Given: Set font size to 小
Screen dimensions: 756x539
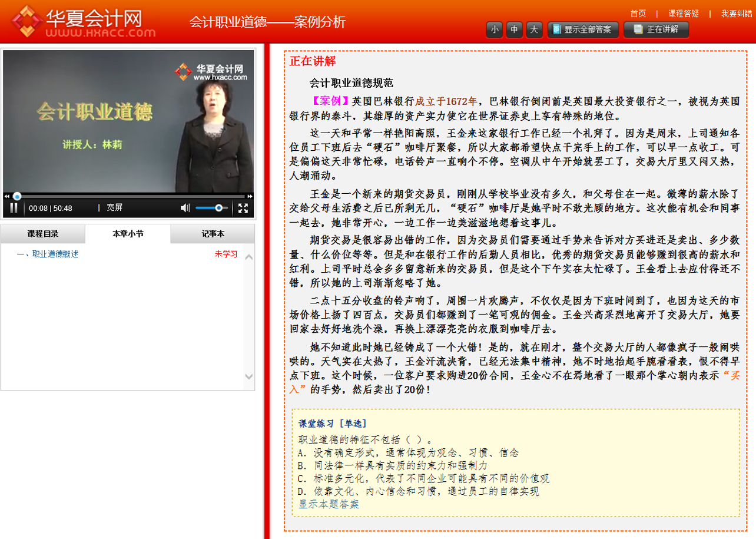Looking at the screenshot, I should click(x=495, y=29).
